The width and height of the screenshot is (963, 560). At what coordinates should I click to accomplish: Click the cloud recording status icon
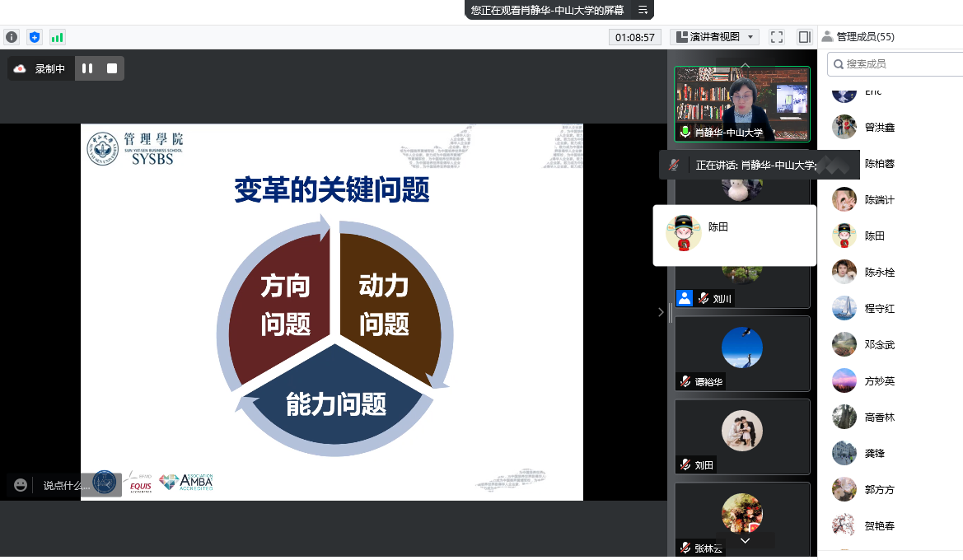coord(21,68)
